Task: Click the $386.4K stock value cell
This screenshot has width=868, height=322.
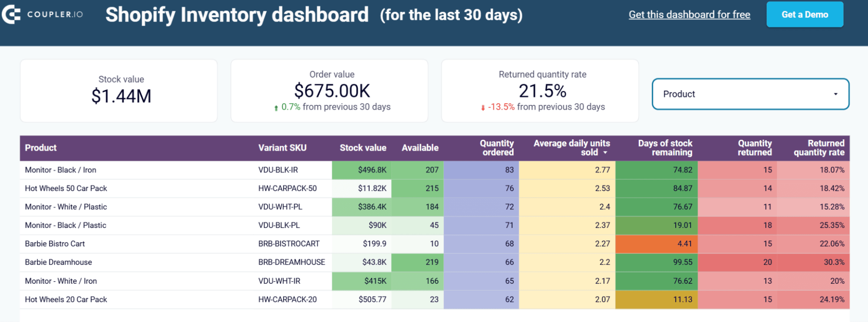Action: [x=362, y=207]
